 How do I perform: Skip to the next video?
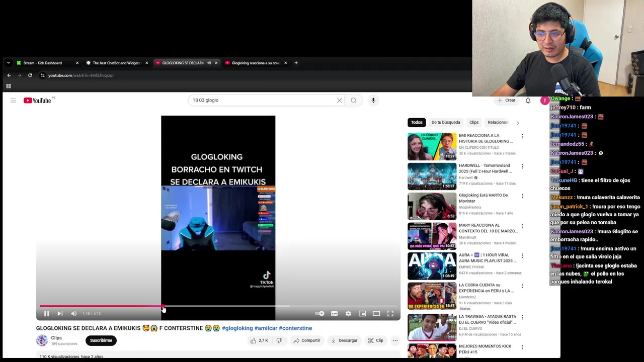click(x=60, y=314)
